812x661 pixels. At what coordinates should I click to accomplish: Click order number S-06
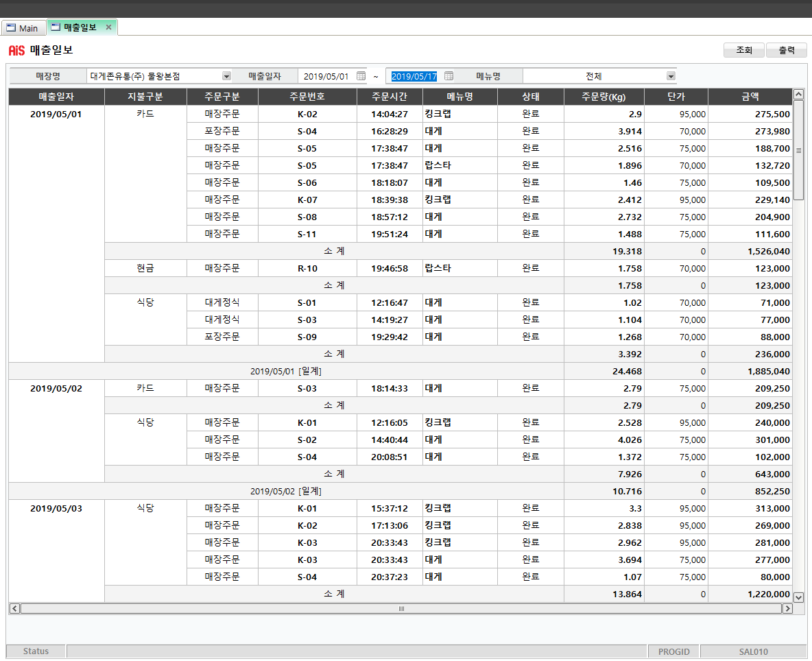pyautogui.click(x=307, y=182)
